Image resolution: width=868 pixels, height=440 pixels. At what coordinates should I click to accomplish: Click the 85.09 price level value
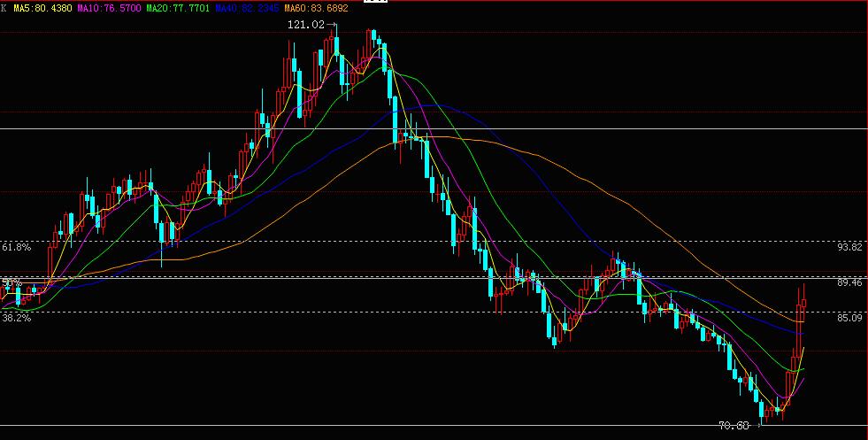(x=850, y=318)
